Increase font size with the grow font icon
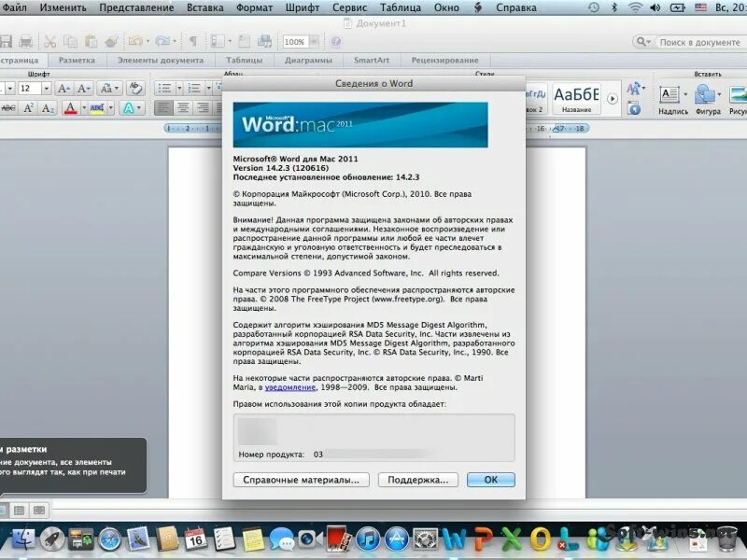Image resolution: width=747 pixels, height=560 pixels. click(63, 89)
